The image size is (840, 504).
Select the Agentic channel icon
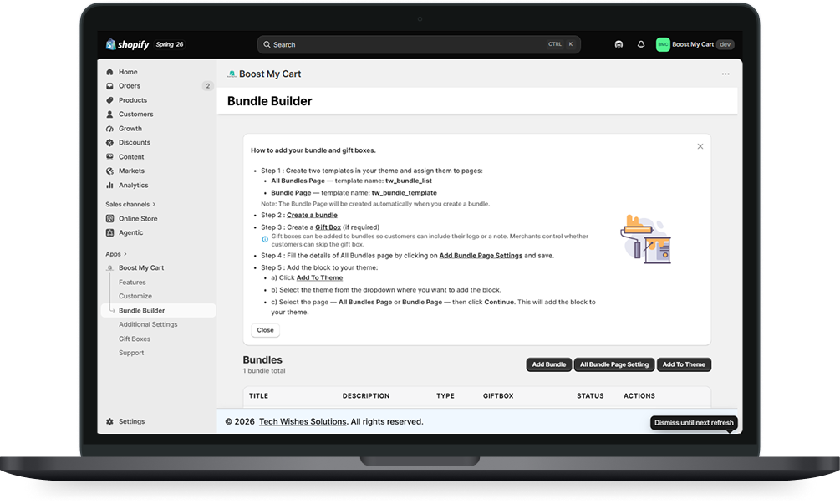pos(109,232)
